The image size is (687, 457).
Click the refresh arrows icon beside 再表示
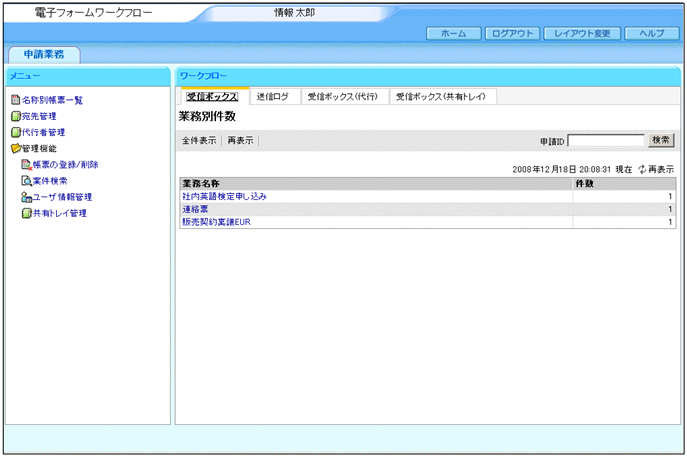pos(643,170)
